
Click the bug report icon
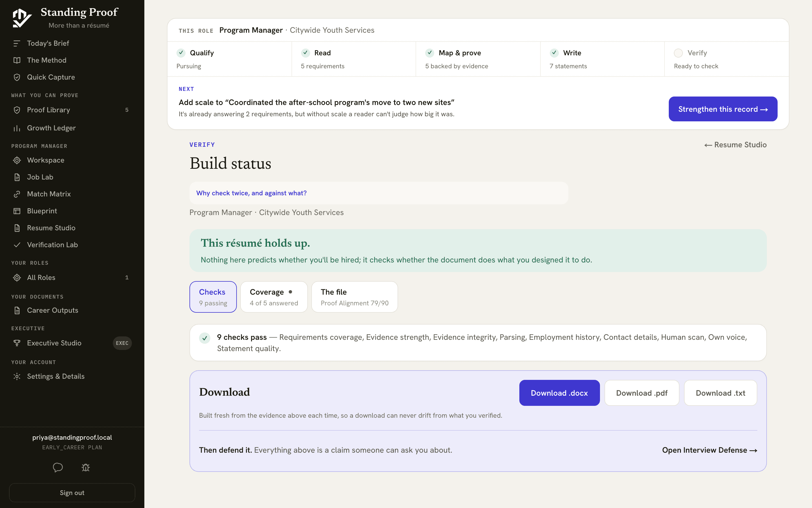point(85,467)
